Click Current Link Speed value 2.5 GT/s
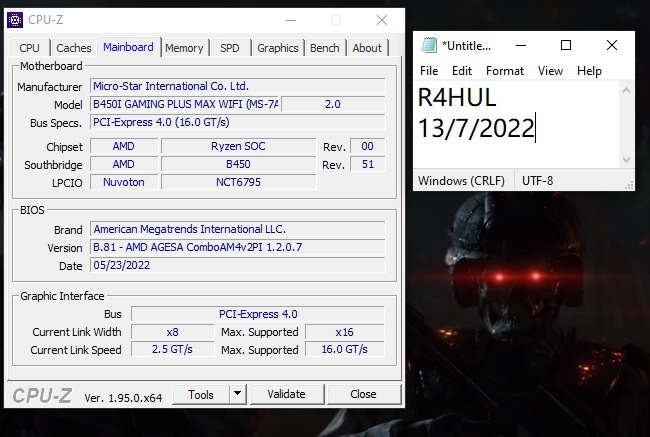Image resolution: width=650 pixels, height=437 pixels. click(172, 350)
